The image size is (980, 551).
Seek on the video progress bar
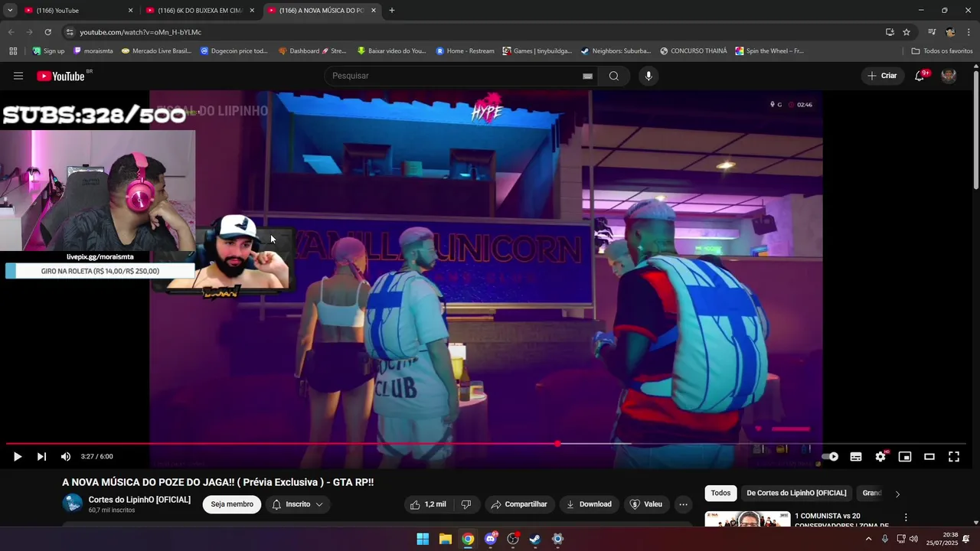pos(486,444)
